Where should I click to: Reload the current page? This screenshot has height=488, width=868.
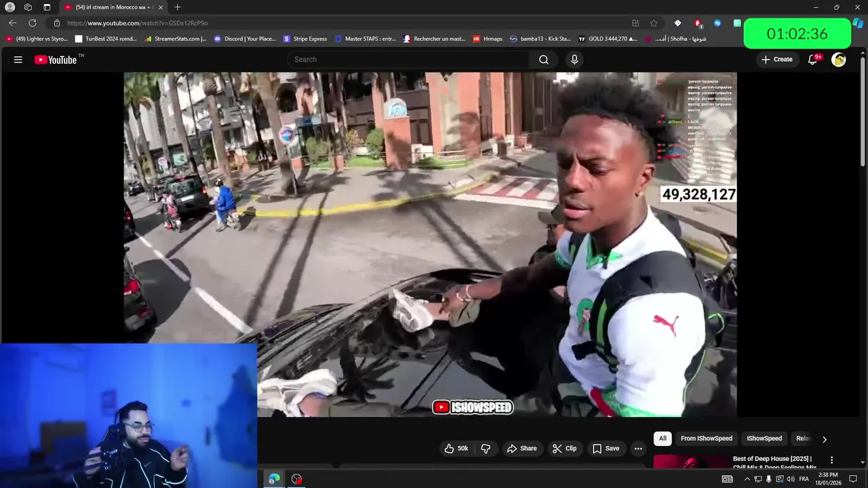32,23
